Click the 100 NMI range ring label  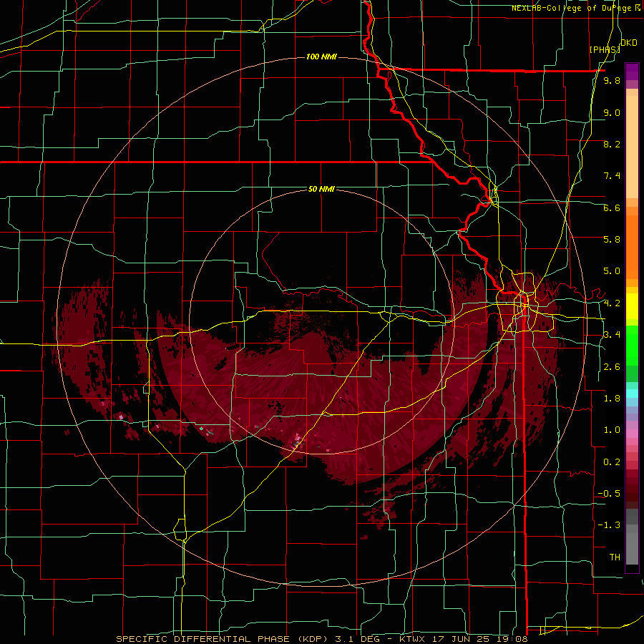coord(321,57)
